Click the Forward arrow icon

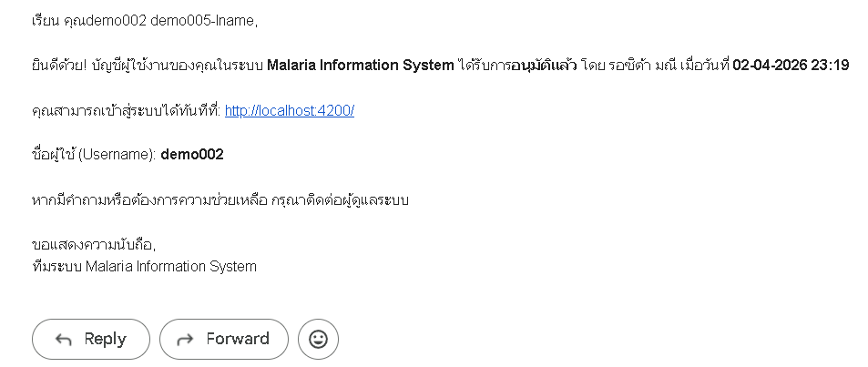185,340
